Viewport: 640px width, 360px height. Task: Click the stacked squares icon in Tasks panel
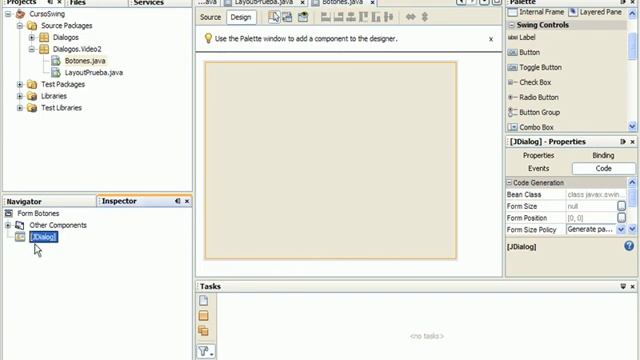click(x=203, y=331)
